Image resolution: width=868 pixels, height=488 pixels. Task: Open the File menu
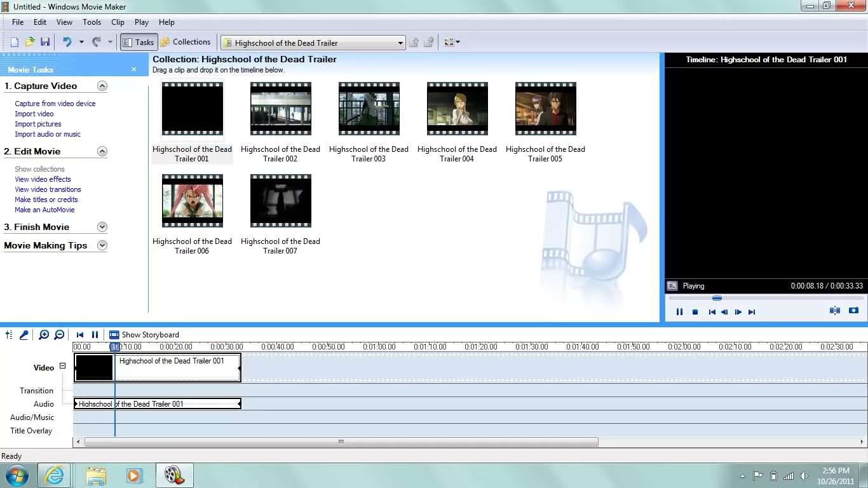[x=18, y=22]
